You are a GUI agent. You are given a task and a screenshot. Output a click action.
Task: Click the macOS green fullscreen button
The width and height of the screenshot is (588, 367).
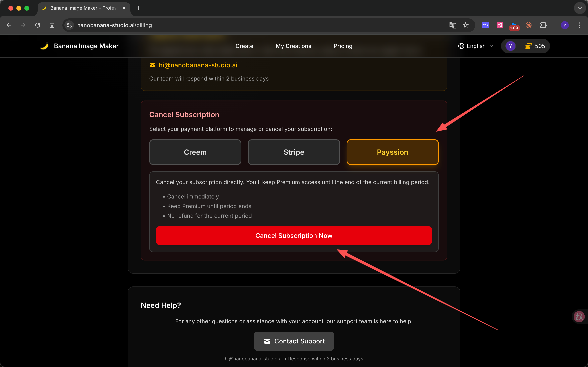pyautogui.click(x=27, y=8)
